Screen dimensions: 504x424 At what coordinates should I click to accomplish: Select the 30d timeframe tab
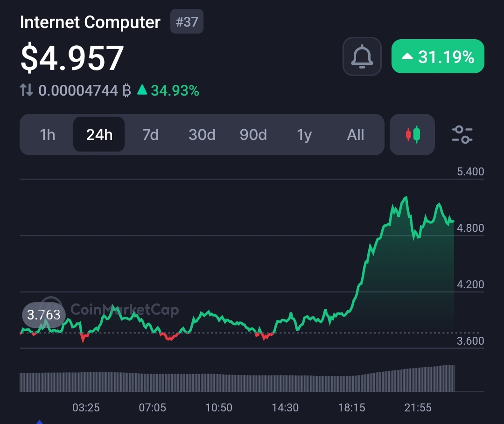point(202,135)
